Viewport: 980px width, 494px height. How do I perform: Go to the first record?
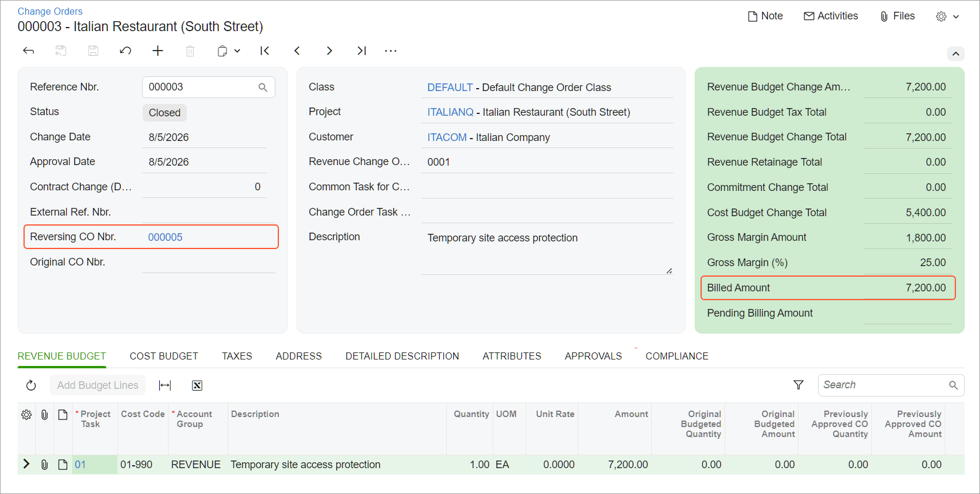(x=265, y=51)
